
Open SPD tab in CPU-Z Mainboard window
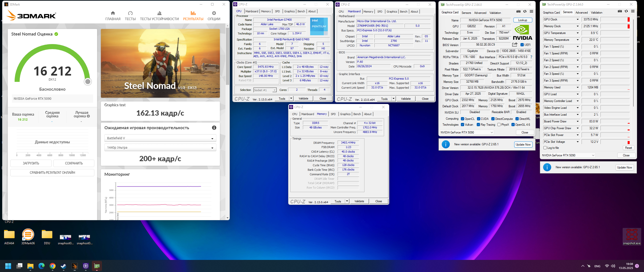(380, 12)
